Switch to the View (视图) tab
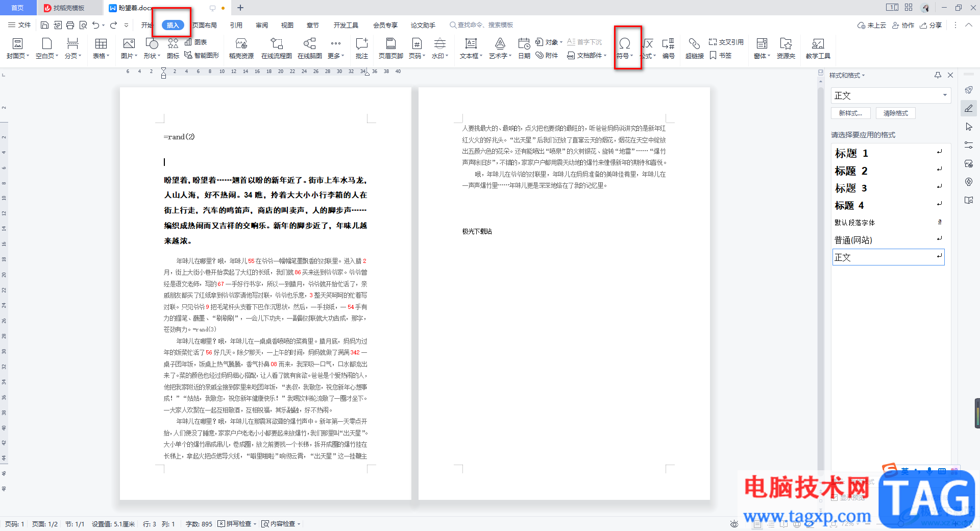Viewport: 980px width, 531px height. coord(287,25)
